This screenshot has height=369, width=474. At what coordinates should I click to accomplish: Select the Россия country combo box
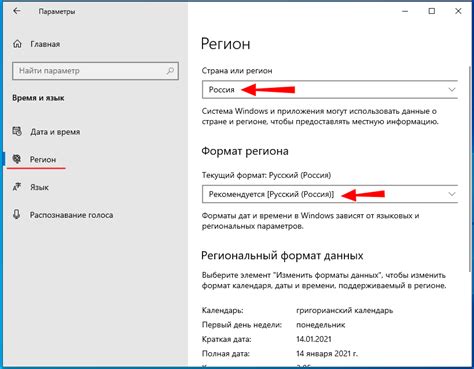click(x=330, y=89)
